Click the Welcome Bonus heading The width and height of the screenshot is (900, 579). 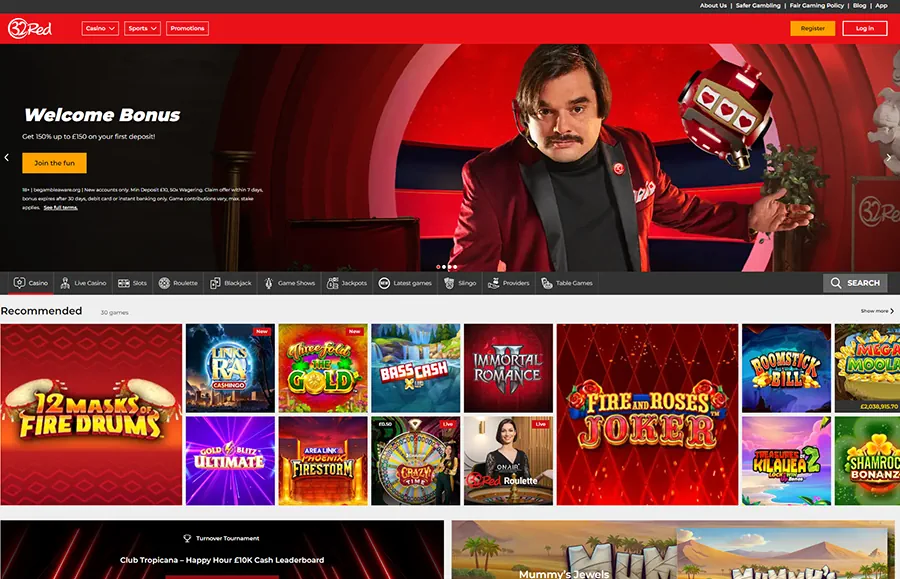[x=102, y=115]
